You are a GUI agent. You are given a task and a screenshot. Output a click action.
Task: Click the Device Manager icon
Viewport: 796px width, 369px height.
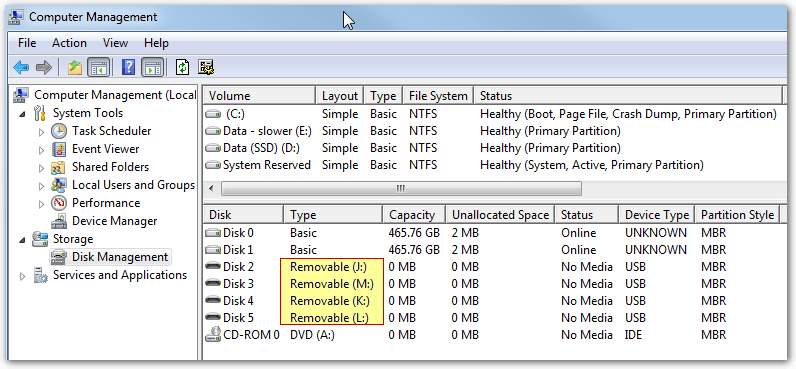coord(59,221)
